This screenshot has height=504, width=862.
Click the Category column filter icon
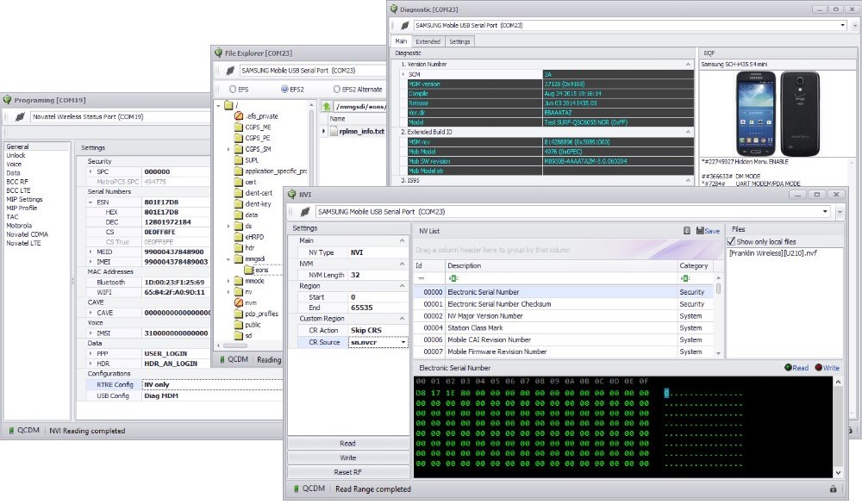coord(685,278)
